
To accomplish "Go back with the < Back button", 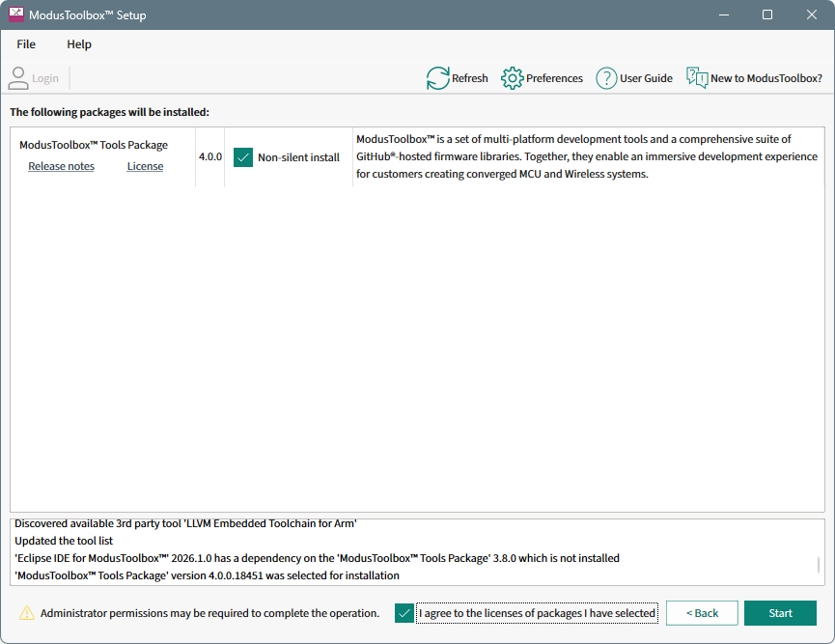I will point(702,613).
